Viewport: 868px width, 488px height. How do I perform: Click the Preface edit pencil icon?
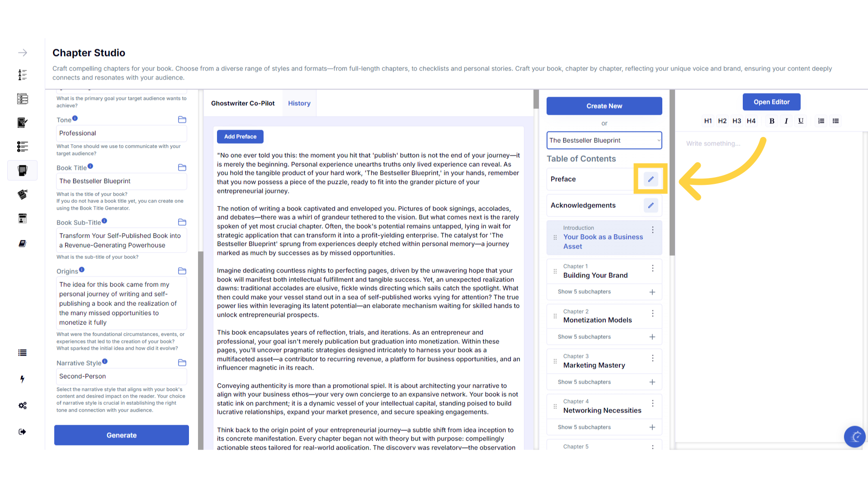pos(651,179)
